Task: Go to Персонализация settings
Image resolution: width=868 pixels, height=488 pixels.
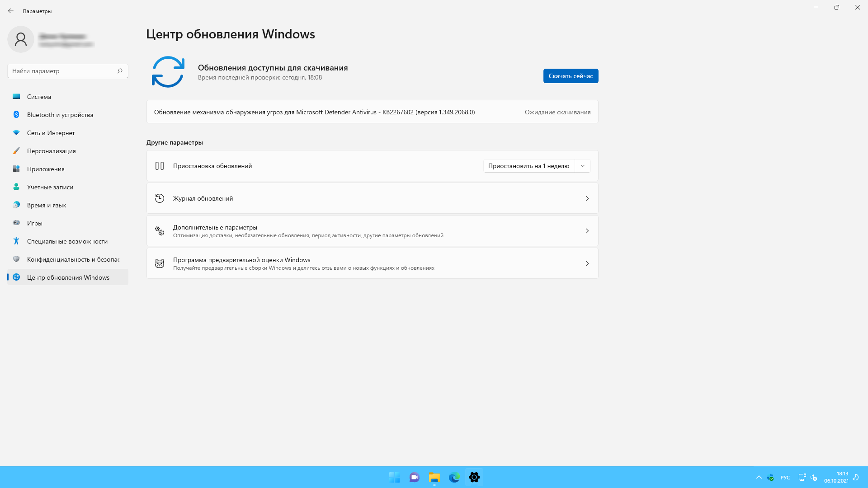Action: point(51,151)
